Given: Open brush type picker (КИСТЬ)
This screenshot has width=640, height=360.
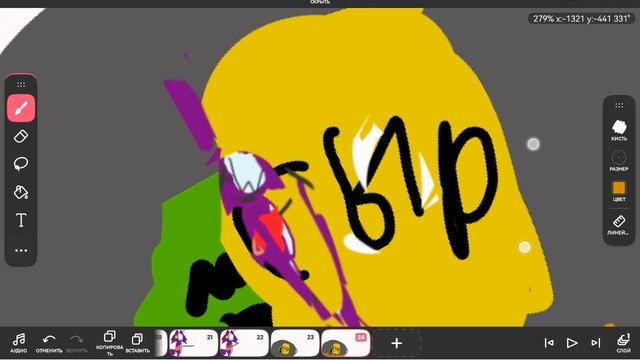Looking at the screenshot, I should pyautogui.click(x=619, y=131).
